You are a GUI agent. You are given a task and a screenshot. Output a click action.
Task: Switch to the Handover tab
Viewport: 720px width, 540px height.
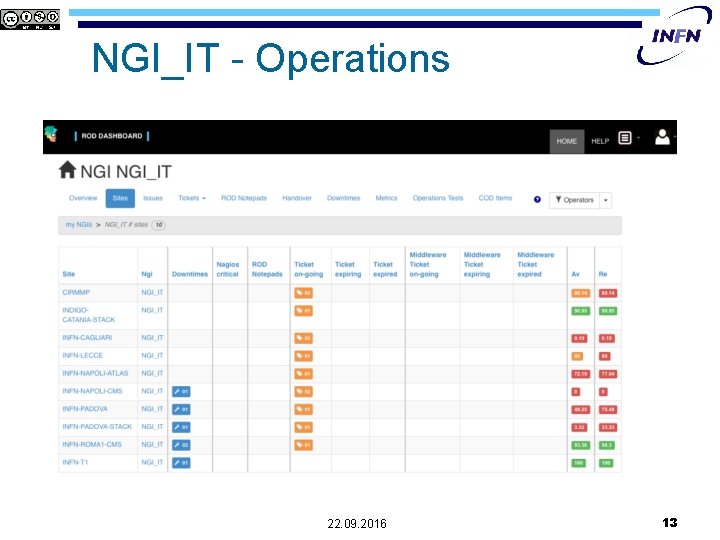(x=297, y=198)
